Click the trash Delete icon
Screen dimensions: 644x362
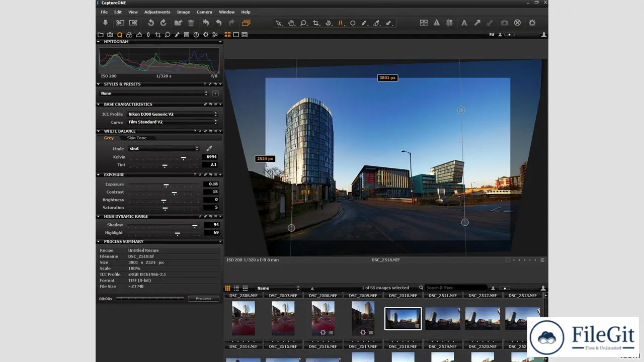(191, 23)
